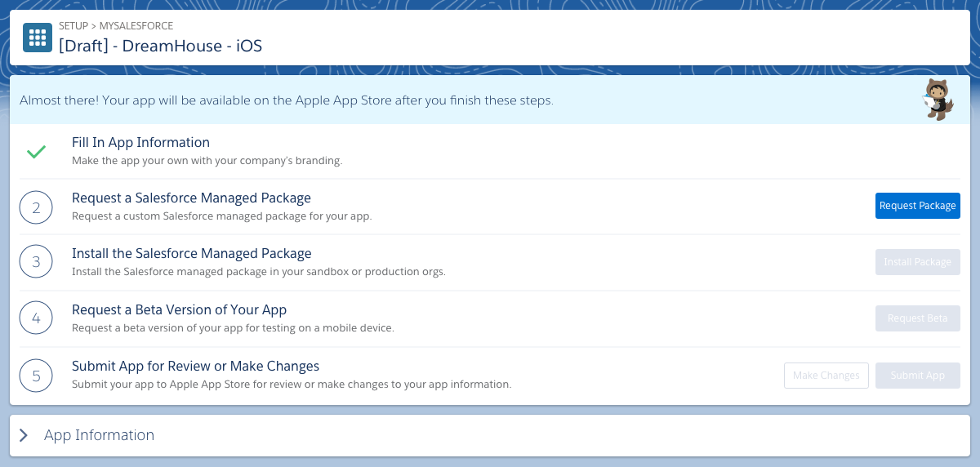Click the SETUP > MYSALESFORCE breadcrumb
Viewport: 980px width, 467px height.
[x=116, y=26]
